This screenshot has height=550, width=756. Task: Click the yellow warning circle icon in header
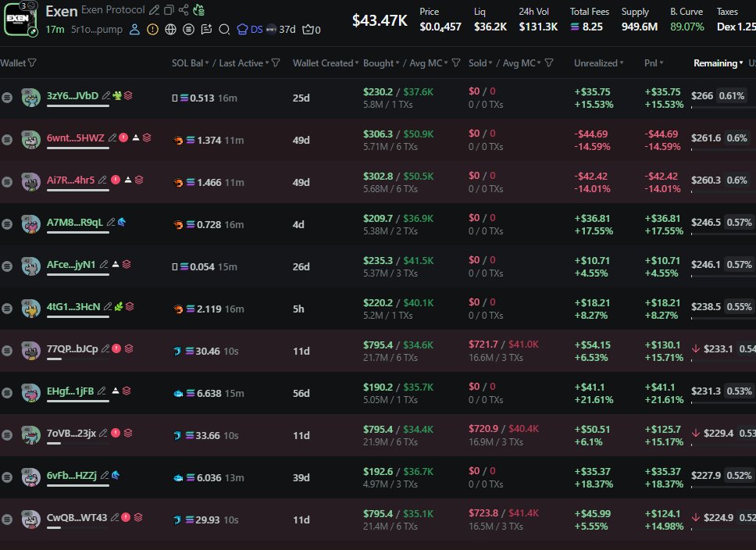click(x=152, y=30)
